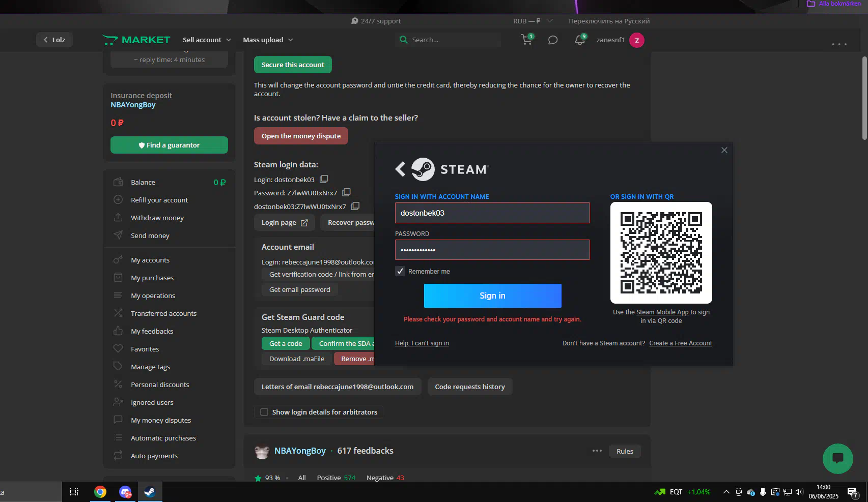Click the Code requests history button
This screenshot has width=868, height=502.
(470, 387)
